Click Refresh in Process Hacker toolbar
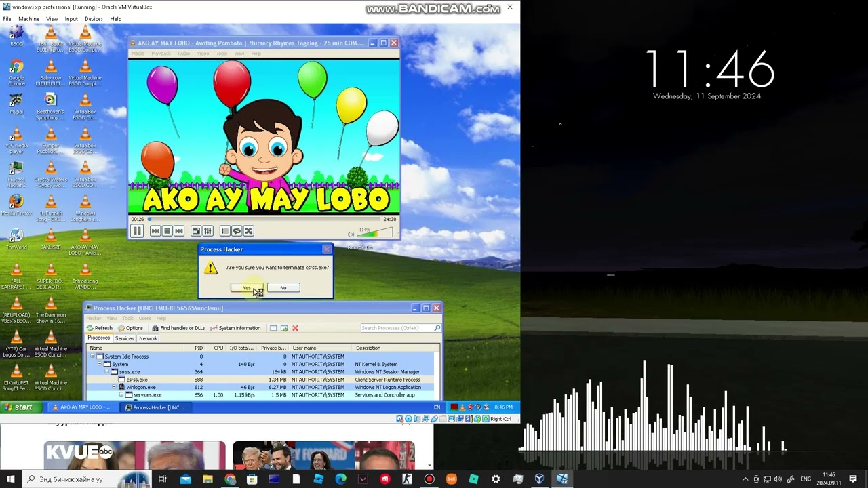868x488 pixels. 99,328
